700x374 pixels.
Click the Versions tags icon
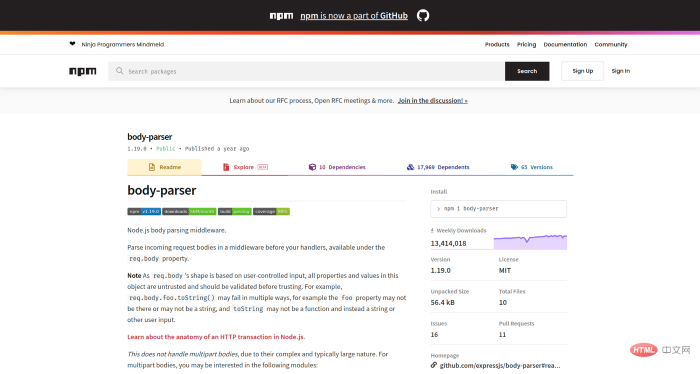[514, 167]
